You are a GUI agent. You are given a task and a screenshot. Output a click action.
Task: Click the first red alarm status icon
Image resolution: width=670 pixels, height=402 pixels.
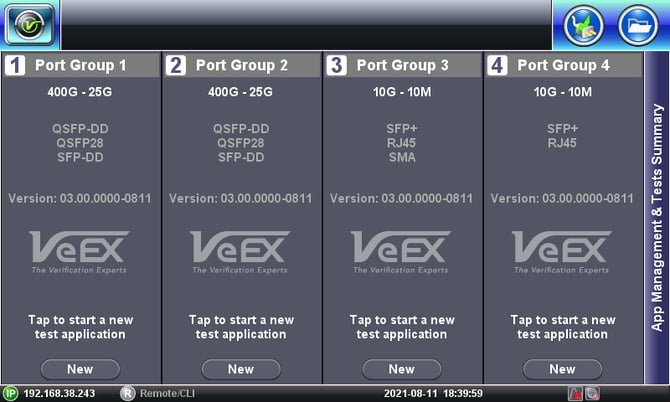pyautogui.click(x=575, y=393)
